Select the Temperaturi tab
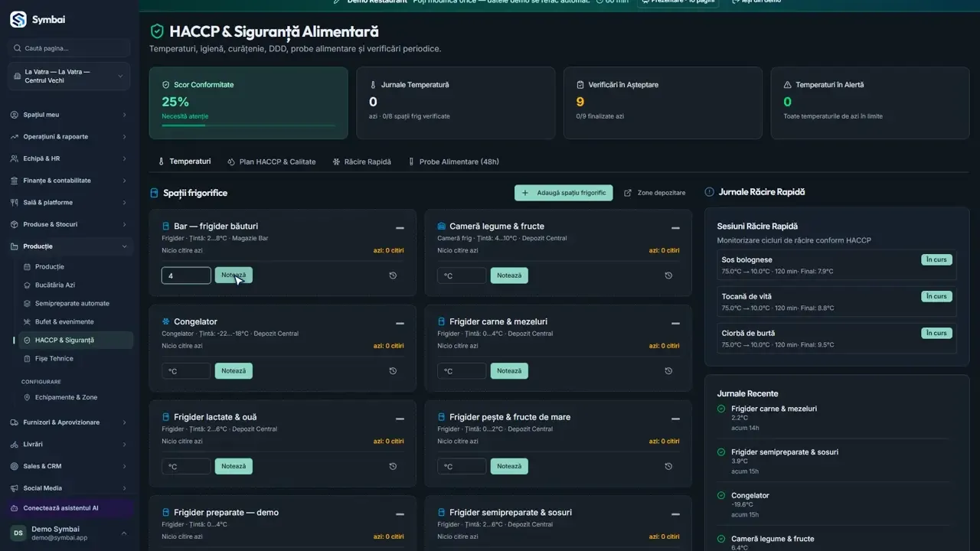Viewport: 980px width, 551px height. click(184, 162)
